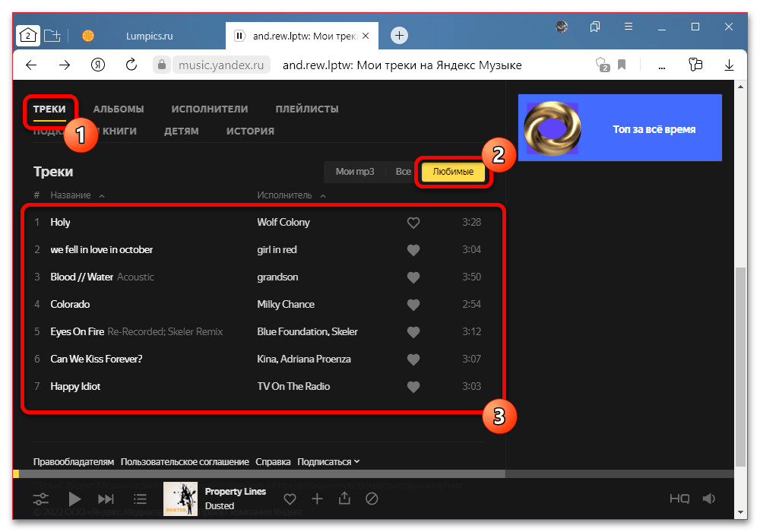
Task: Open the Плейлисты tab
Action: pos(307,109)
